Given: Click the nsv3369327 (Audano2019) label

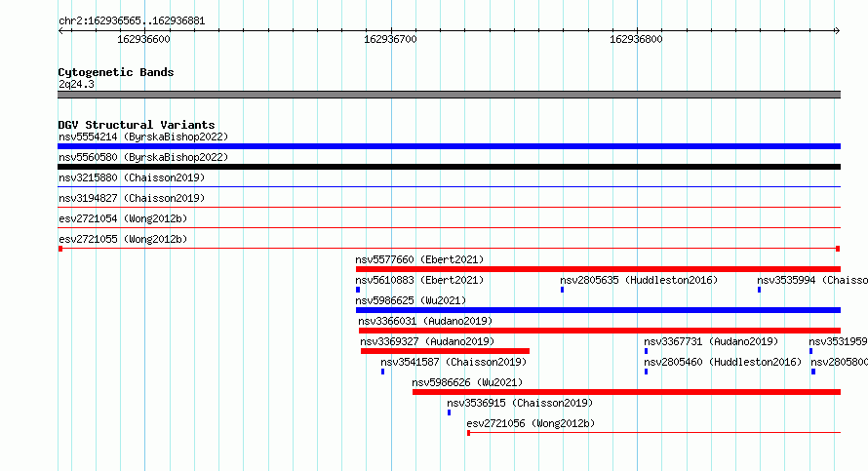Looking at the screenshot, I should click(x=427, y=341).
